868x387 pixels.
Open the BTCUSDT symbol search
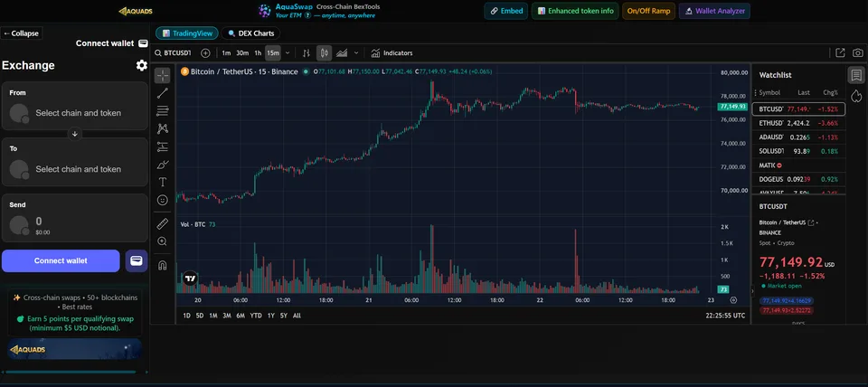[173, 53]
